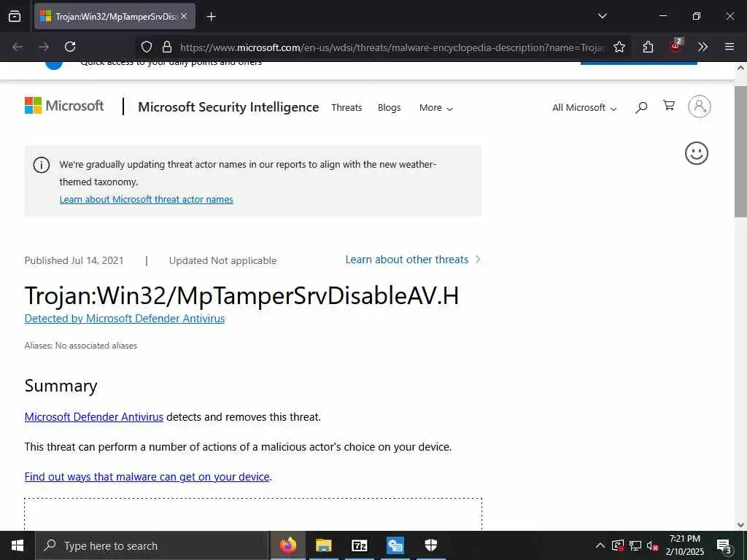Open Windows Security shield in taskbar

pyautogui.click(x=430, y=545)
